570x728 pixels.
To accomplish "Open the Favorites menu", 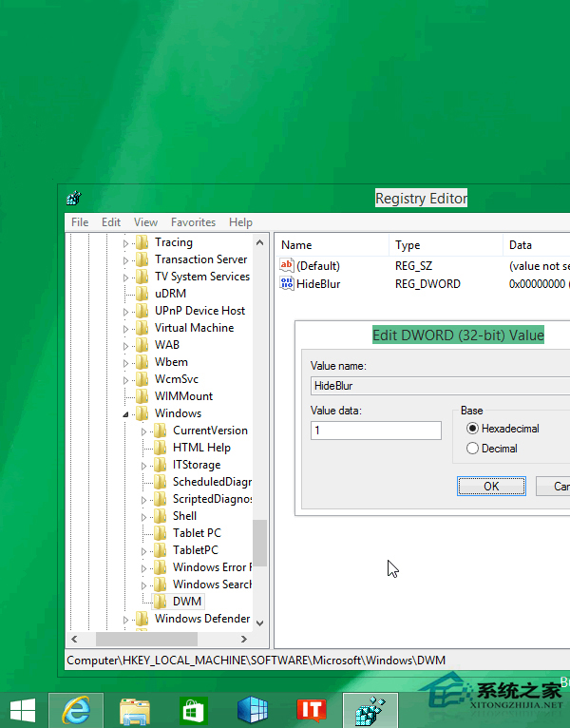I will click(x=193, y=222).
